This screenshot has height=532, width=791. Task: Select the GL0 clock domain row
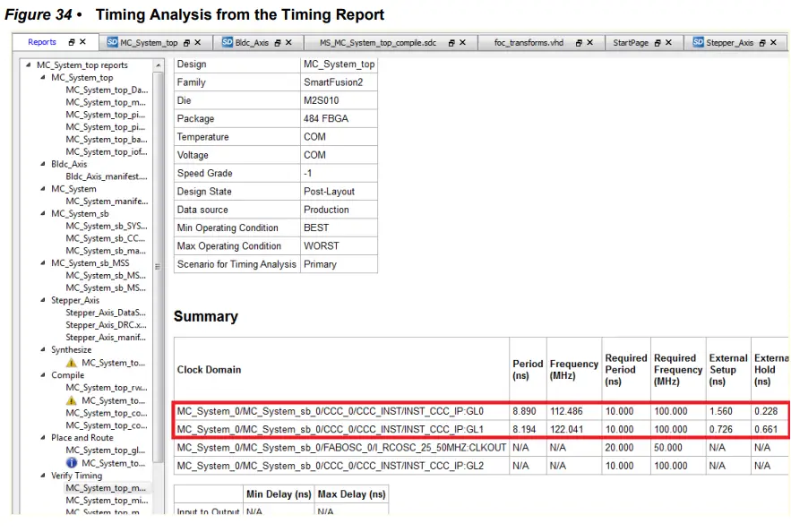(481, 411)
